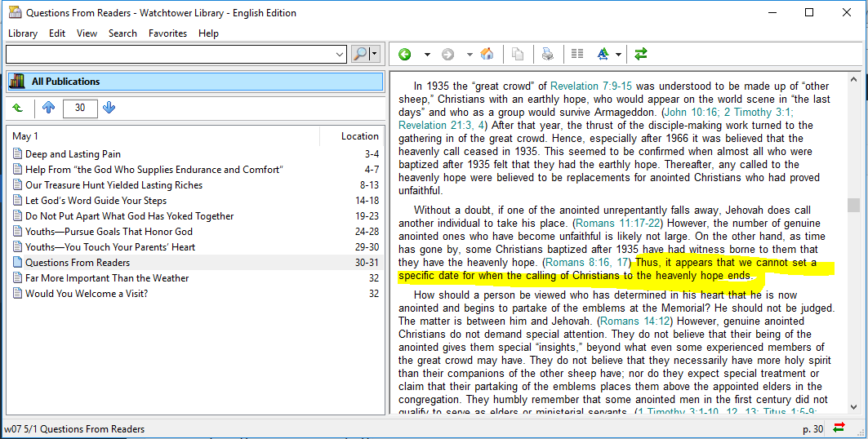Click the green up-level arrow icon
Screen dimensions: 868x439
click(x=18, y=108)
